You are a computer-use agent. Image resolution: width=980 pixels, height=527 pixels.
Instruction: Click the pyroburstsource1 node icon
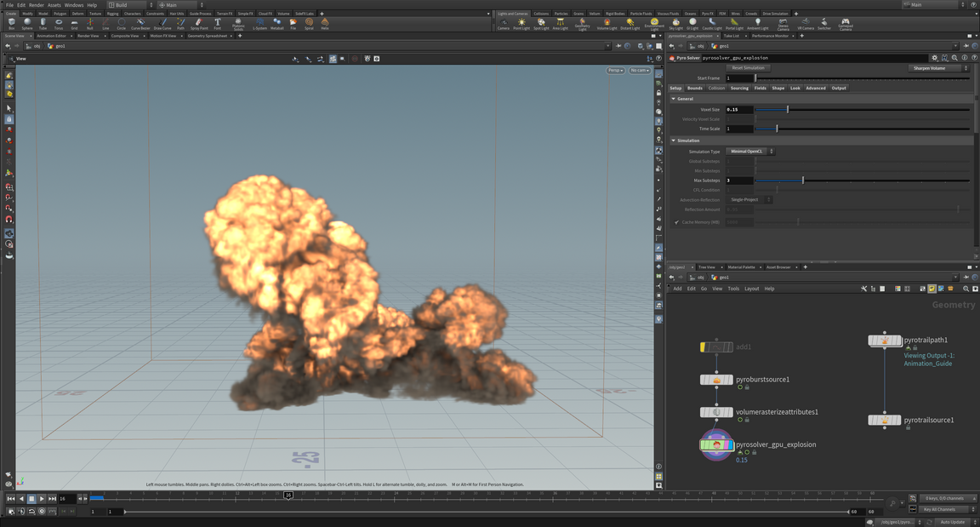point(716,380)
